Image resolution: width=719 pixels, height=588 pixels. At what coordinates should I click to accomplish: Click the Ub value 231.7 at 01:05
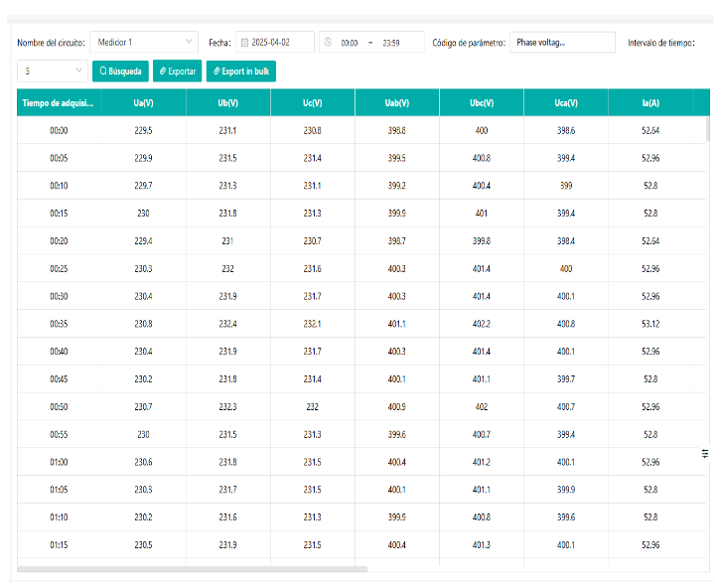click(x=227, y=490)
